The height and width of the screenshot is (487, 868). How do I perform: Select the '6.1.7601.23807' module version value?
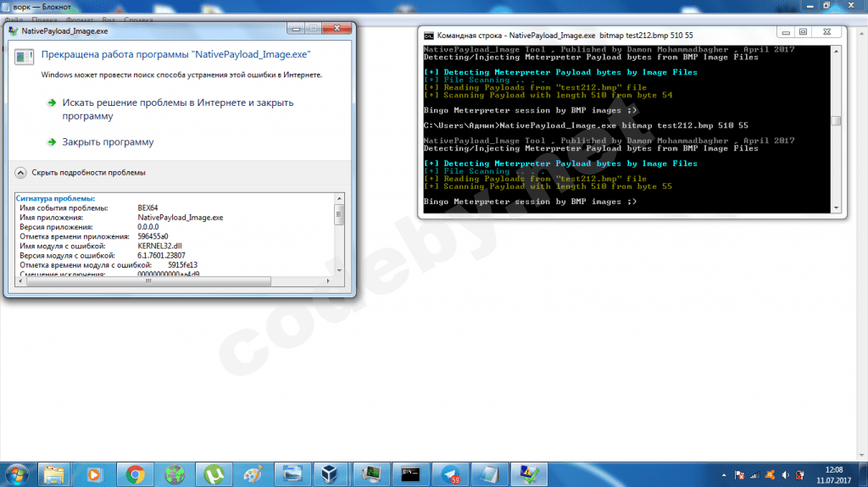point(161,256)
